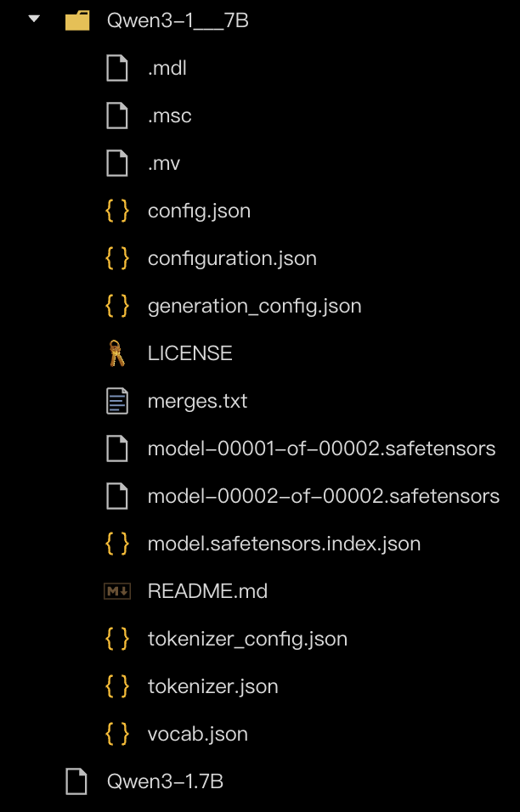Select the .msc file
The height and width of the screenshot is (812, 520).
pyautogui.click(x=169, y=116)
